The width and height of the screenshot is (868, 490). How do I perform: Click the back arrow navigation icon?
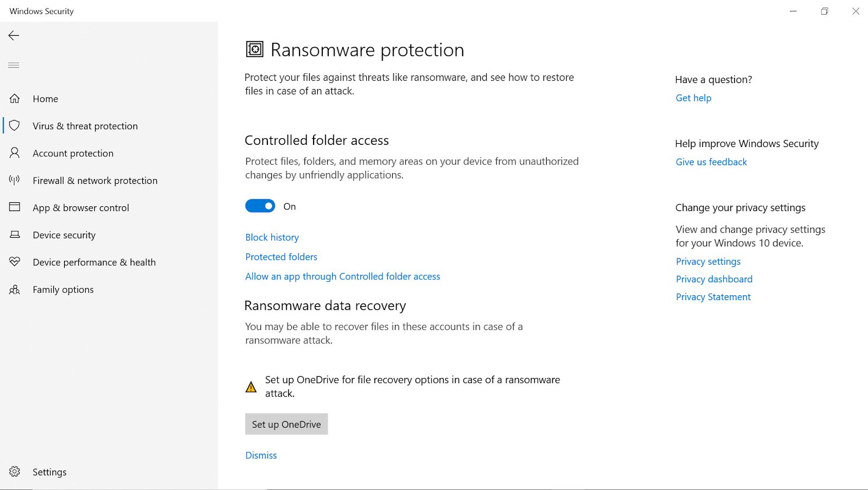tap(13, 35)
